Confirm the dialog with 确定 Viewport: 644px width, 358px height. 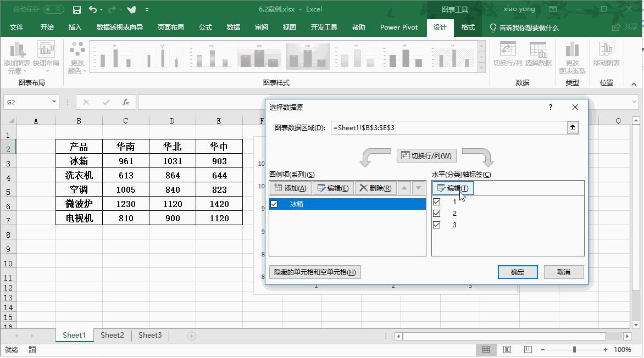pyautogui.click(x=517, y=272)
